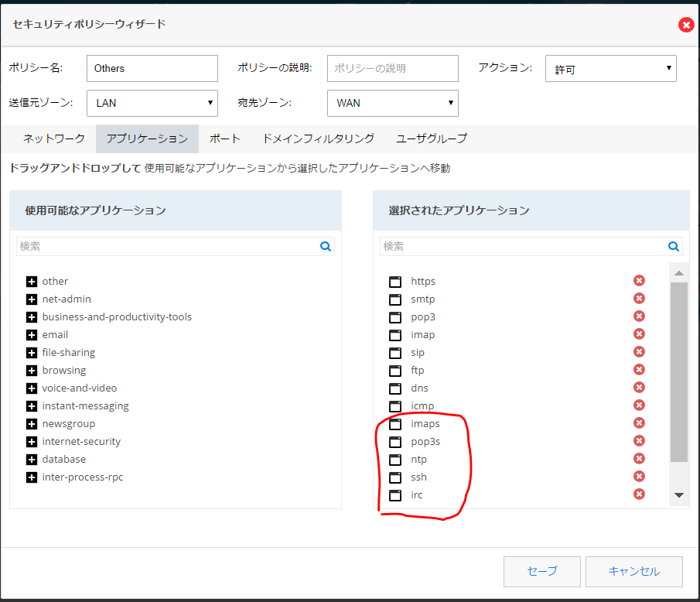The width and height of the screenshot is (700, 602).
Task: Click the selected applications scrollbar down arrow
Action: coord(679,495)
